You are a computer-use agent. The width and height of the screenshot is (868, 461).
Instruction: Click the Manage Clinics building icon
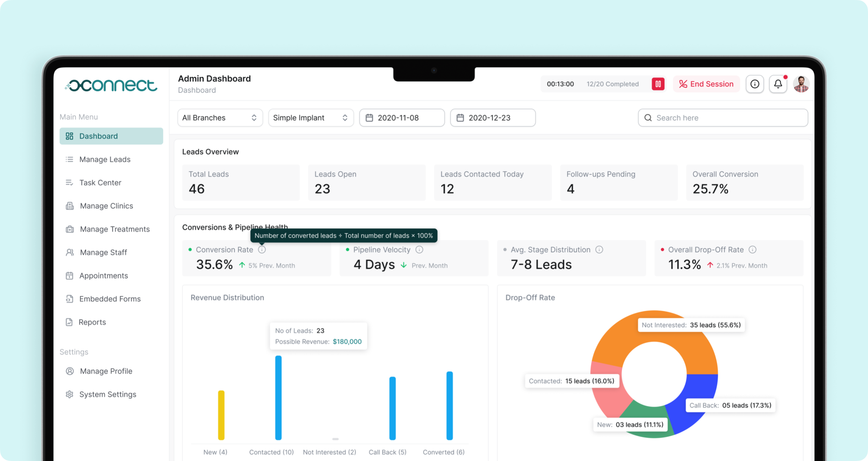(70, 206)
